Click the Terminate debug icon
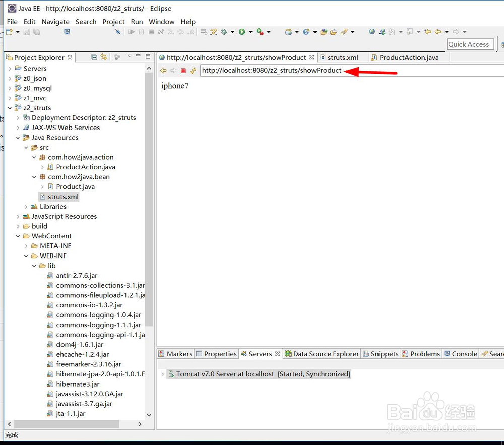 pyautogui.click(x=151, y=32)
